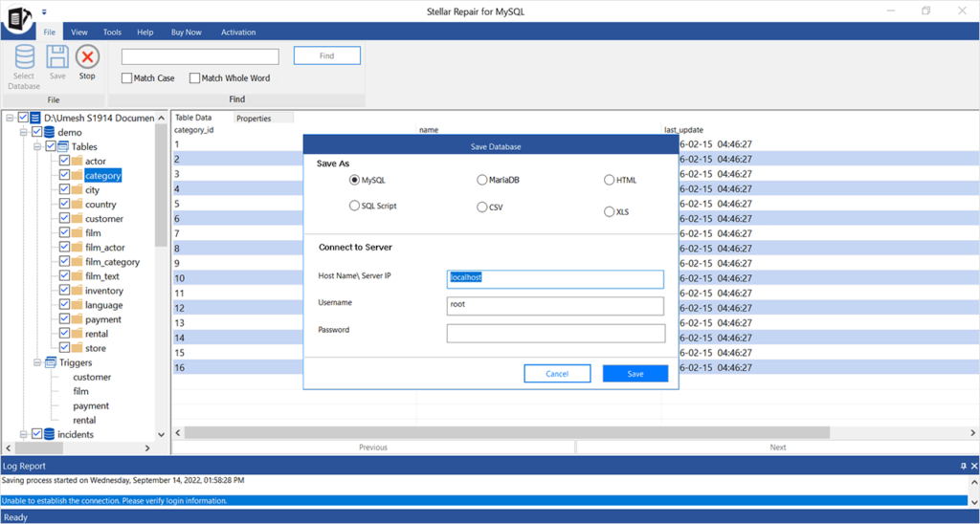The height and width of the screenshot is (524, 980).
Task: Uncheck the category table checkbox
Action: (x=64, y=176)
